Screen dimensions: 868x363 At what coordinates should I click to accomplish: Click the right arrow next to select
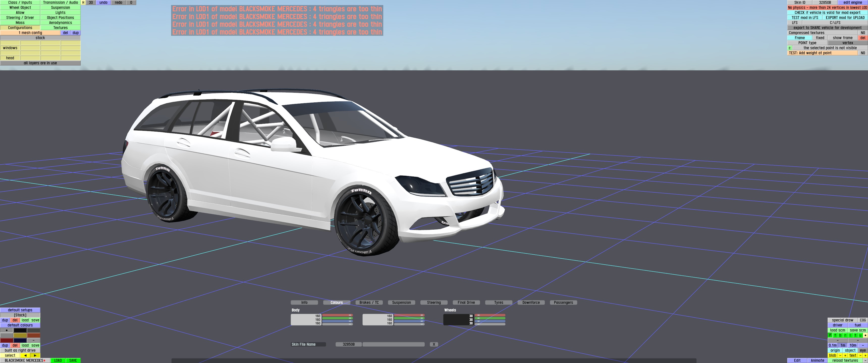tap(35, 355)
